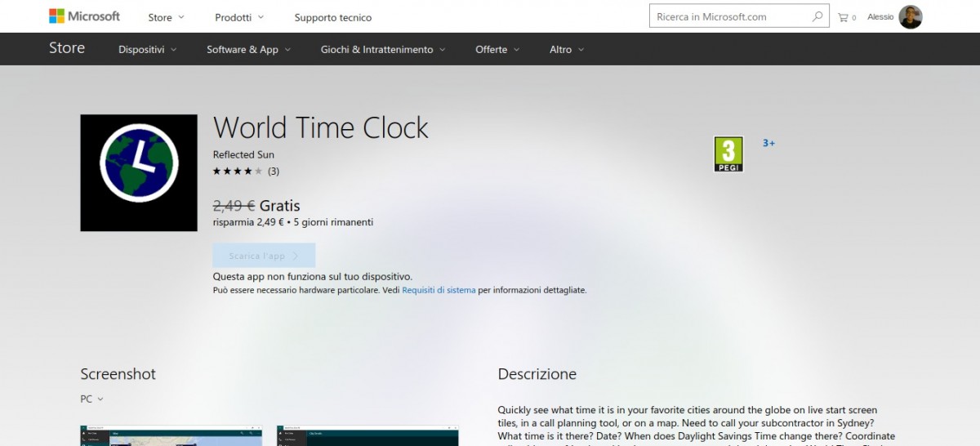The image size is (980, 446).
Task: Click the World Time Clock title
Action: (x=321, y=127)
